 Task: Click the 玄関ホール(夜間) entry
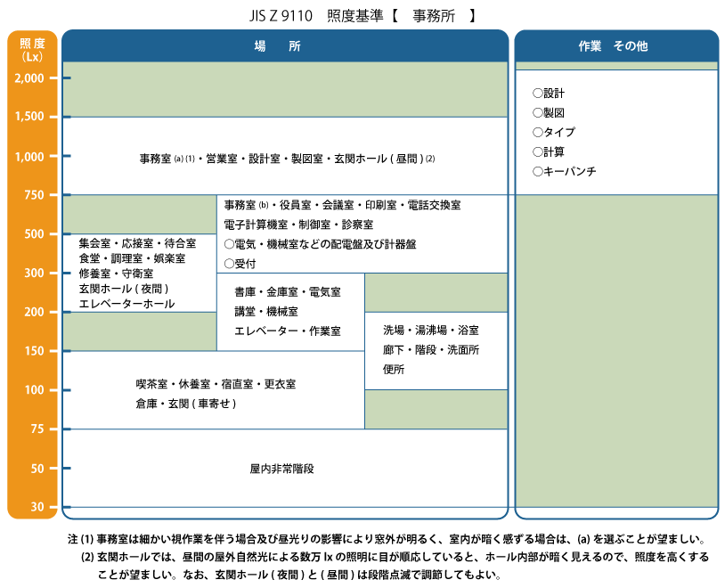(x=124, y=289)
